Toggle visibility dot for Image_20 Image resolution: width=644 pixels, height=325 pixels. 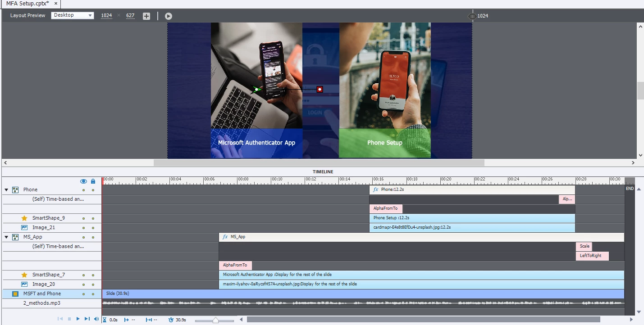click(83, 284)
